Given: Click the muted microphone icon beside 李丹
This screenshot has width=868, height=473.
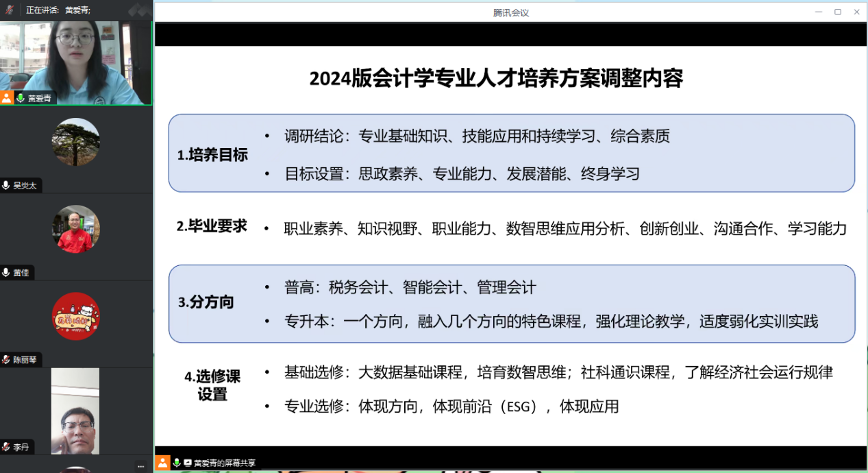Looking at the screenshot, I should point(6,447).
